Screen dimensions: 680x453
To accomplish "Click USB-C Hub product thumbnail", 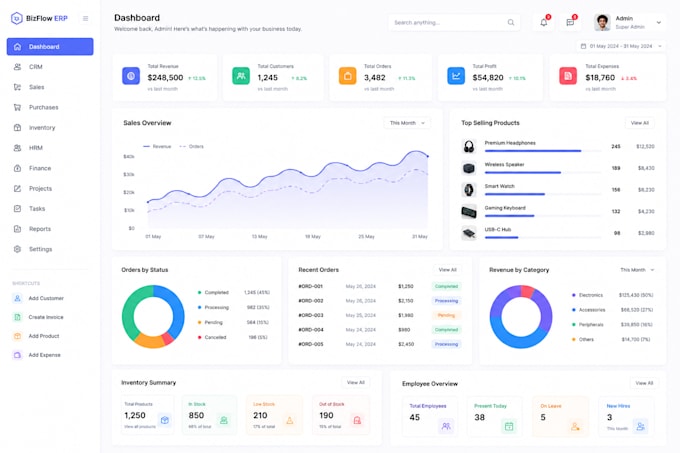I will pos(469,233).
